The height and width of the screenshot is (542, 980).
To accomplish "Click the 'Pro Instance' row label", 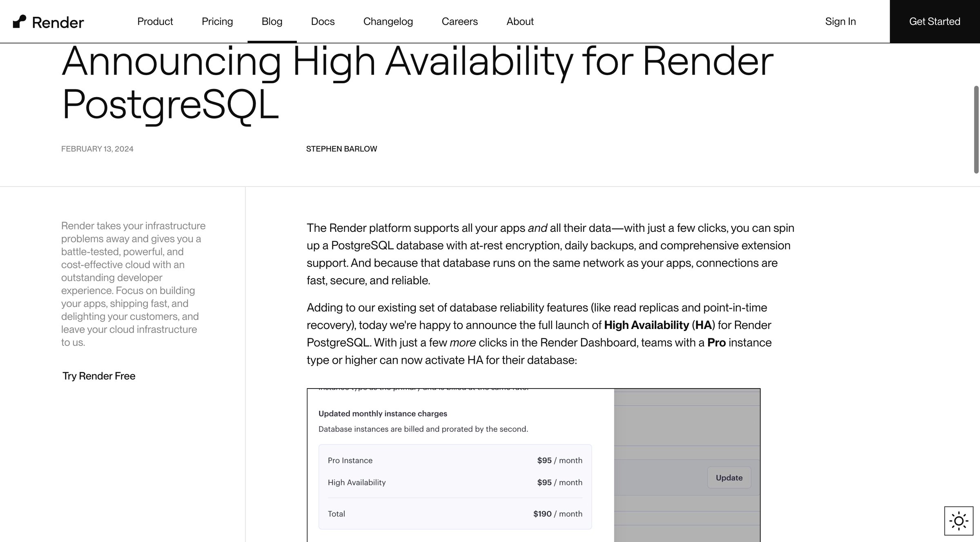I will pyautogui.click(x=350, y=460).
